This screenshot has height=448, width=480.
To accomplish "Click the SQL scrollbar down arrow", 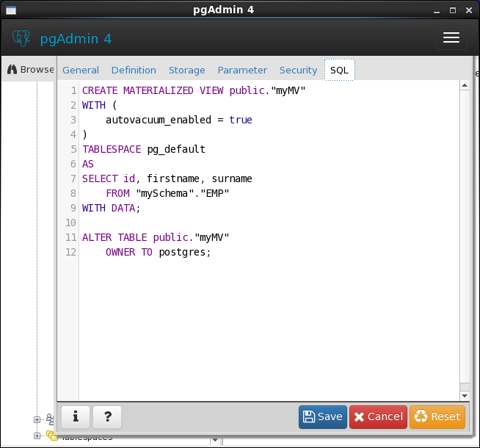I will (465, 396).
